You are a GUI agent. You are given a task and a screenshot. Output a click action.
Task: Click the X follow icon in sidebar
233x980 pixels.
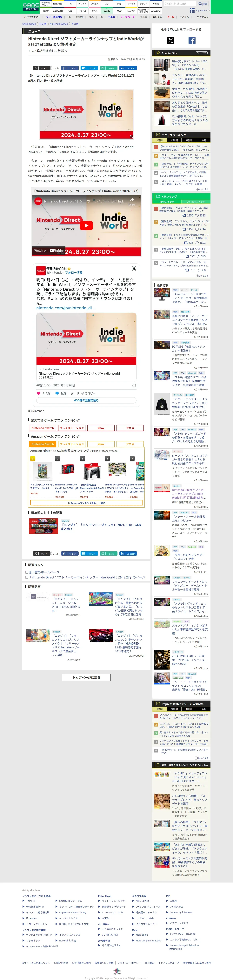pos(170,40)
